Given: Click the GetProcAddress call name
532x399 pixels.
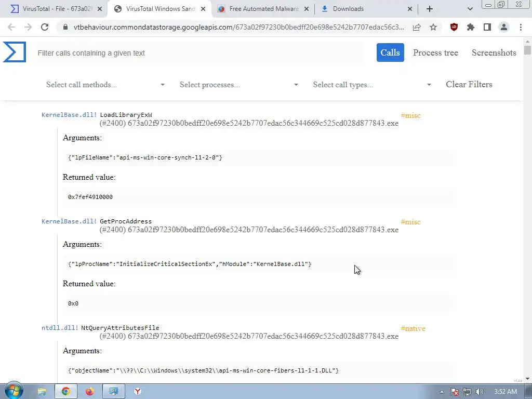Looking at the screenshot, I should [x=126, y=221].
